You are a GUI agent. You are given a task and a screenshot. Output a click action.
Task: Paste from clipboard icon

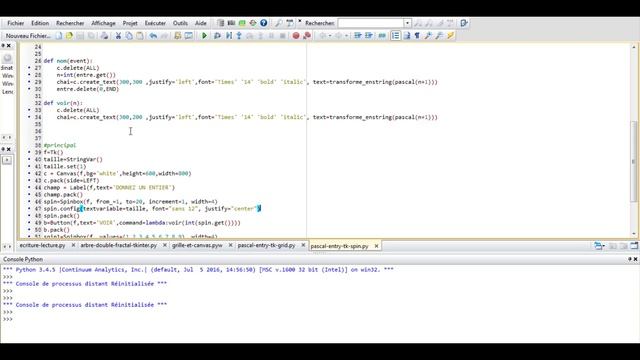[x=140, y=36]
